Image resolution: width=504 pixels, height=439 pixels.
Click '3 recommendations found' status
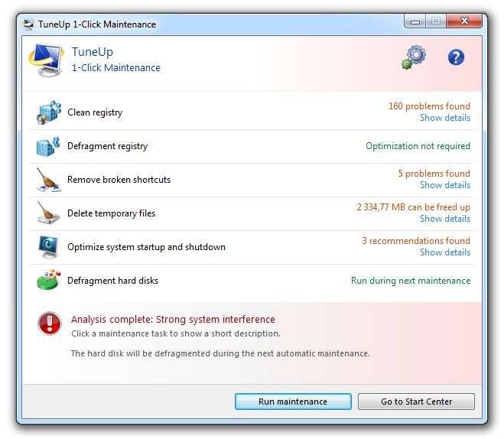click(416, 241)
